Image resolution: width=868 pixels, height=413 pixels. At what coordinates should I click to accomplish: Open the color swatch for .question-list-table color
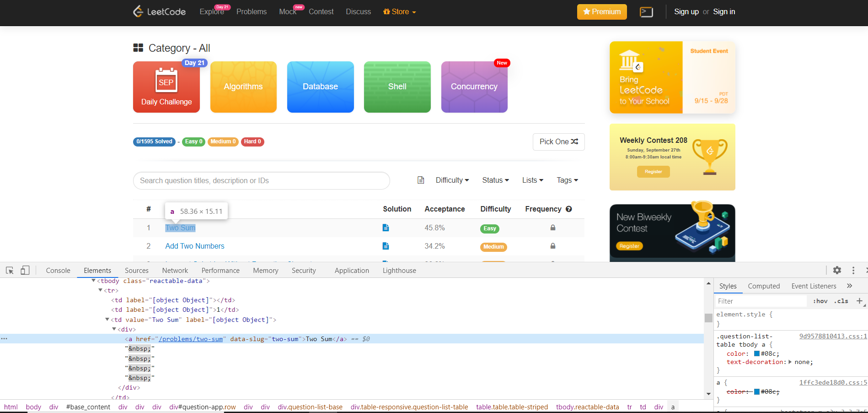click(757, 354)
